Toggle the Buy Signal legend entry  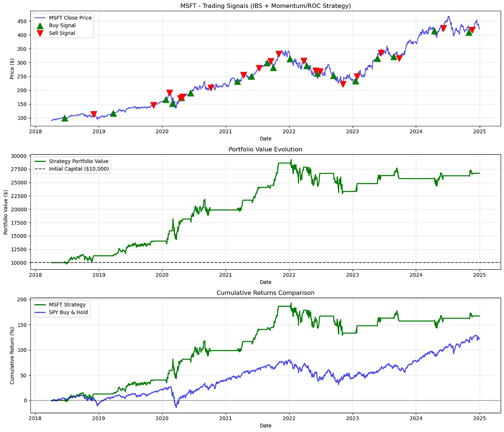(x=62, y=25)
